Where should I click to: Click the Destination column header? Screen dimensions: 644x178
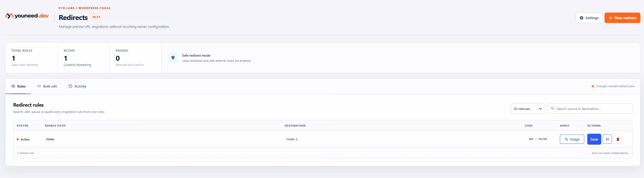point(295,126)
